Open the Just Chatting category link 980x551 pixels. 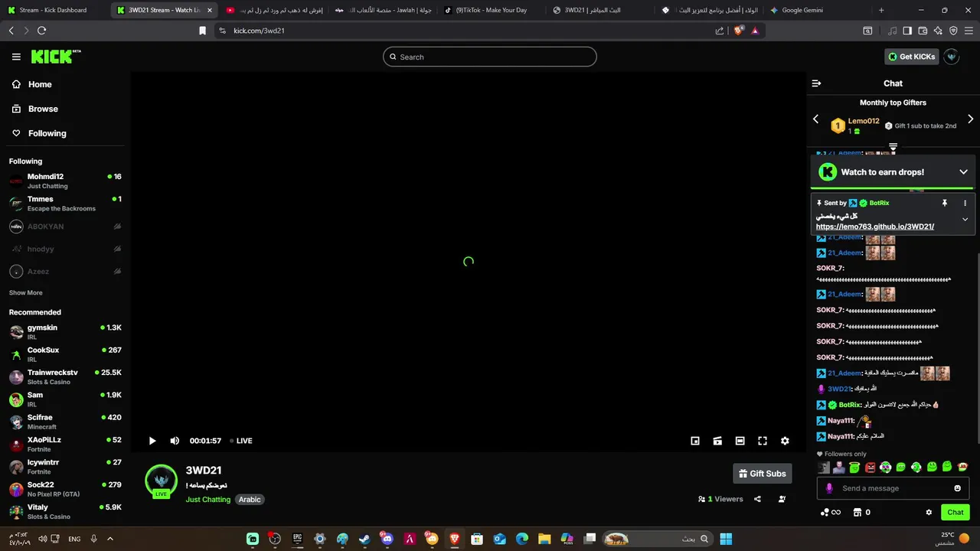pos(207,500)
